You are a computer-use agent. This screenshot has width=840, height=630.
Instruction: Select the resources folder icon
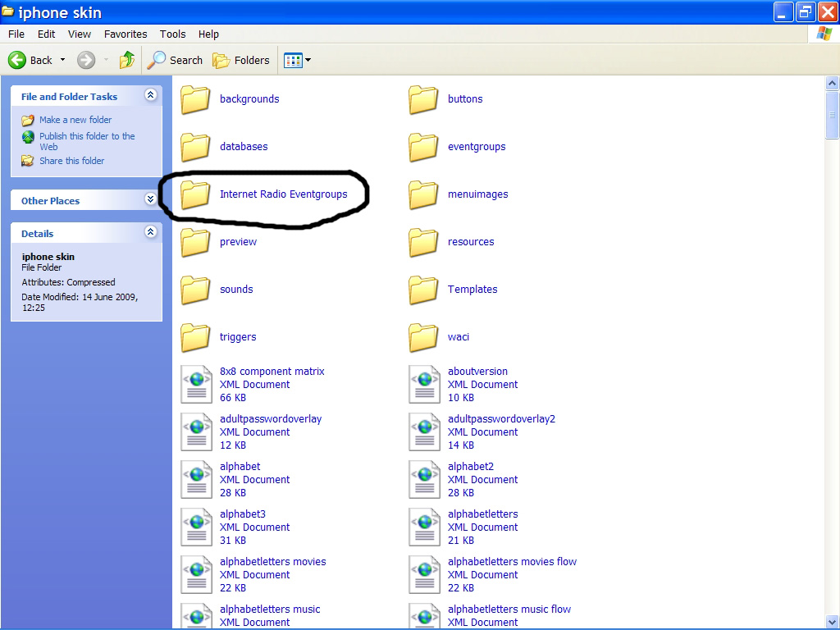coord(423,242)
